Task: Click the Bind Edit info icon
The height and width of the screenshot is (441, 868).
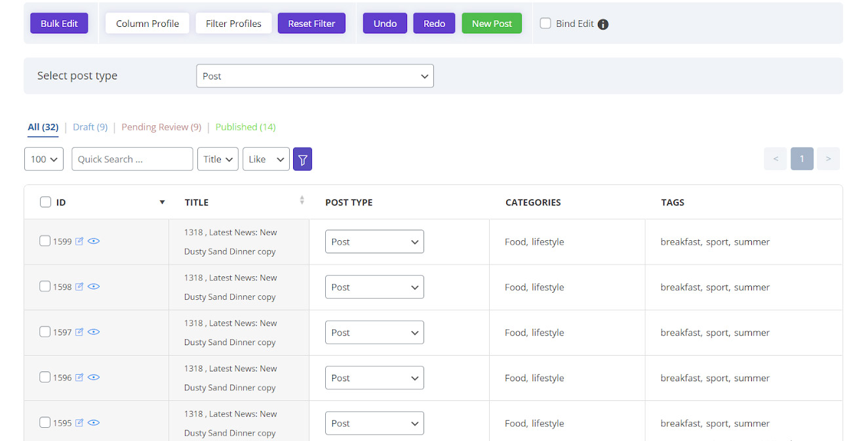Action: [603, 24]
